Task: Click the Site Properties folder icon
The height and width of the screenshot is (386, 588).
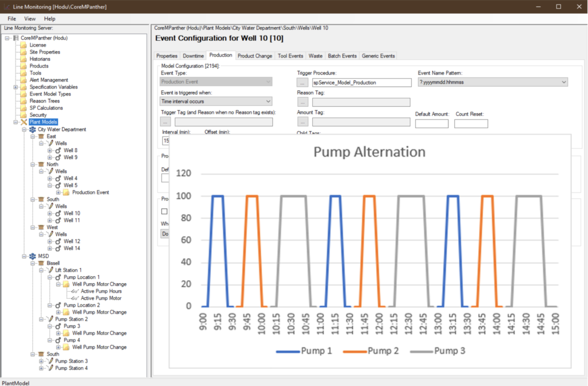Action: click(x=24, y=52)
